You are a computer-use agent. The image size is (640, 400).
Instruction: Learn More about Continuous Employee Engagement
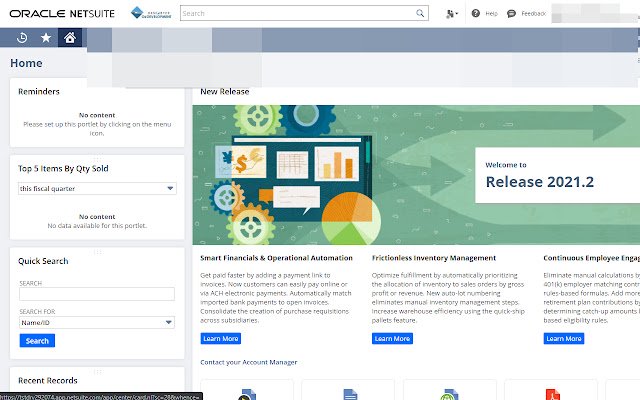[x=564, y=338]
